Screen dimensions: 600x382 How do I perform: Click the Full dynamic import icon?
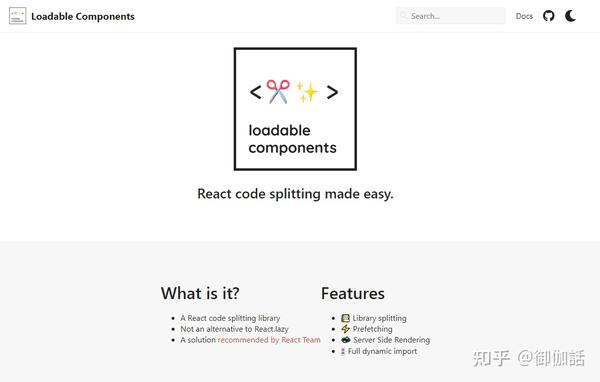(343, 351)
